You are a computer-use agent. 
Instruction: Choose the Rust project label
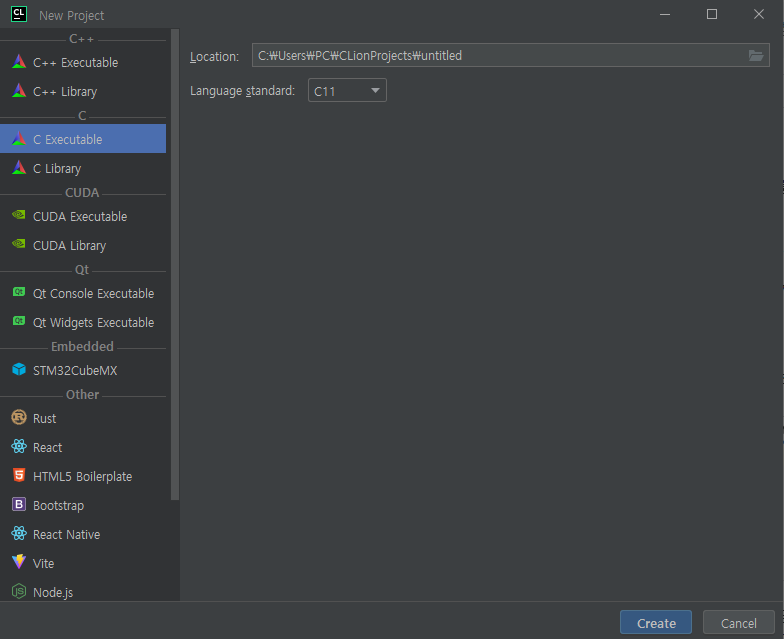pos(44,418)
